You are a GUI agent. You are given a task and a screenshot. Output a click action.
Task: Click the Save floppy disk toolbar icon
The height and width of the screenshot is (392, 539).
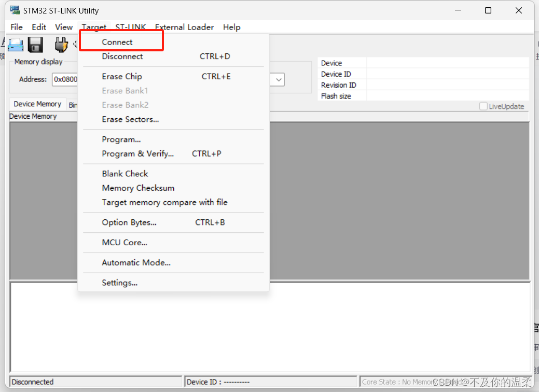point(35,45)
